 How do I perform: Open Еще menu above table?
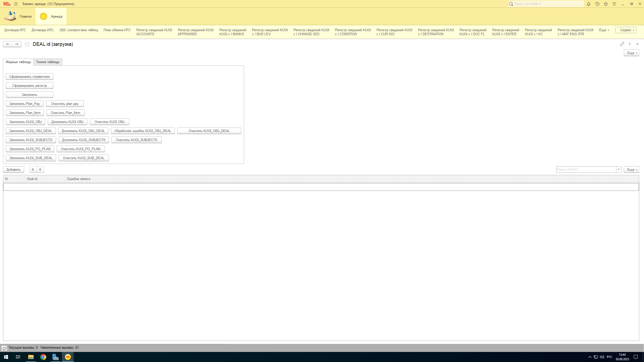pos(631,169)
